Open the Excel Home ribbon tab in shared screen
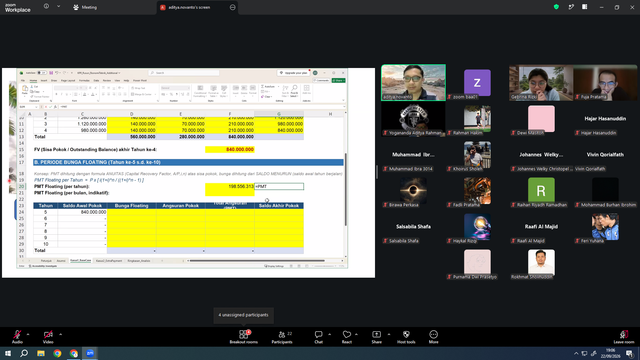Viewport: 640px width, 360px height. [x=33, y=80]
